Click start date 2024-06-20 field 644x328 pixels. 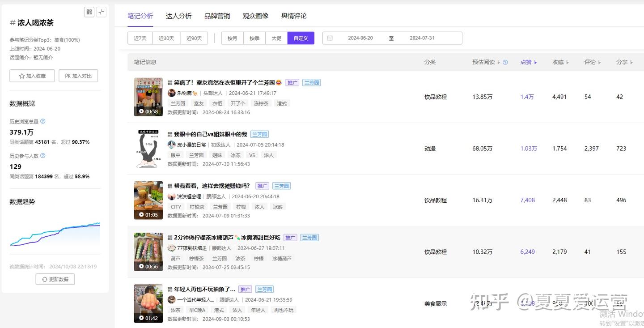[x=360, y=38]
